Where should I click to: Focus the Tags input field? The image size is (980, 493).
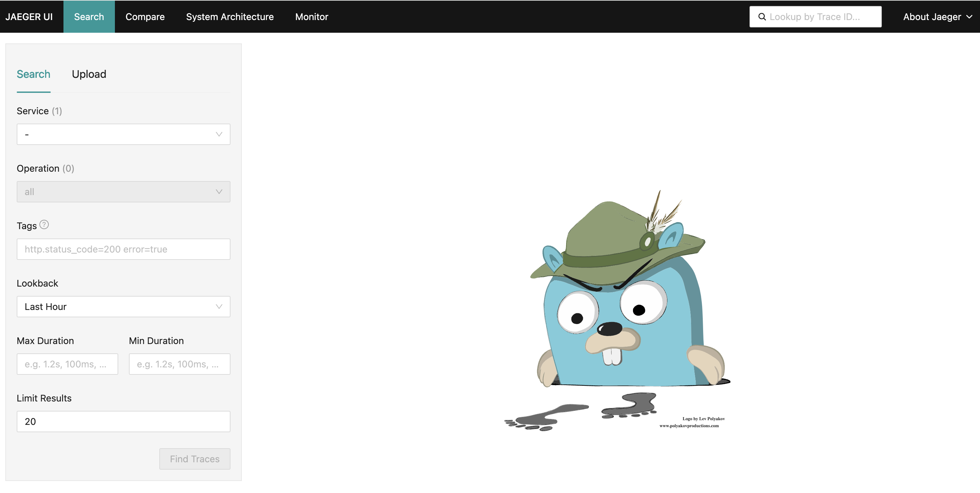point(123,249)
